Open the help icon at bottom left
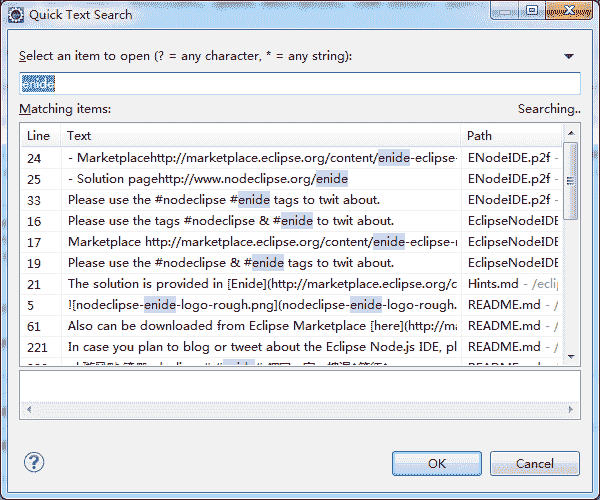The image size is (600, 500). (34, 462)
